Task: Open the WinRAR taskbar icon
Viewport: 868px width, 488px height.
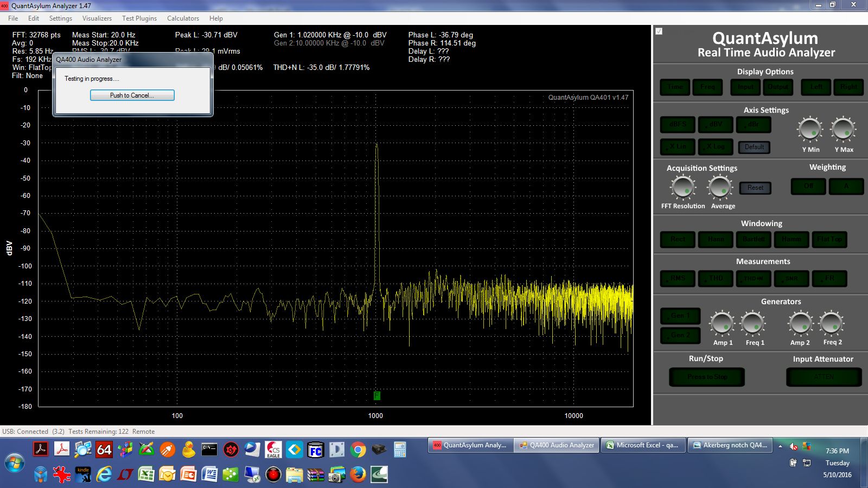Action: pyautogui.click(x=315, y=475)
